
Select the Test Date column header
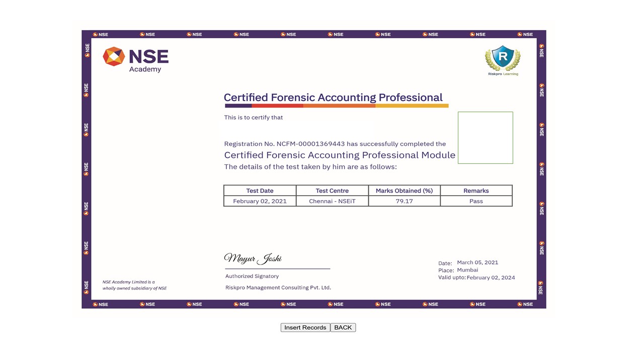point(260,191)
